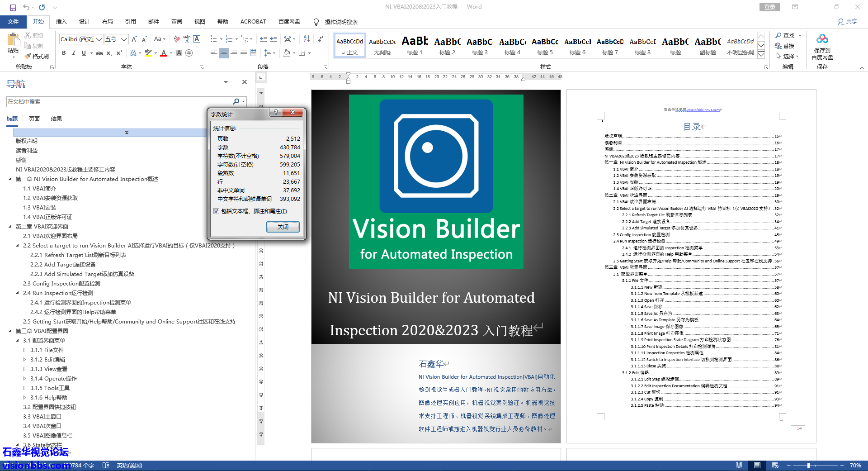The image size is (868, 471).
Task: Click the clear formatting eraser icon
Action: point(177,39)
